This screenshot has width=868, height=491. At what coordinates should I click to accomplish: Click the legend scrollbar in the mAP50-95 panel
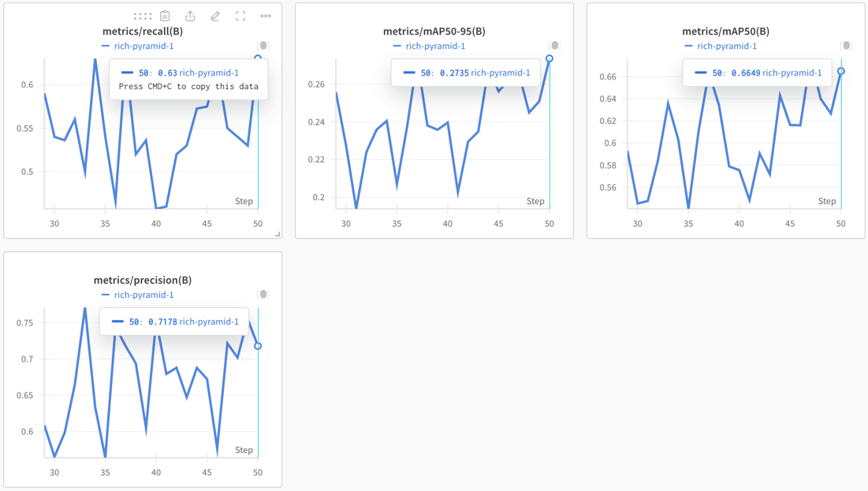(x=555, y=46)
